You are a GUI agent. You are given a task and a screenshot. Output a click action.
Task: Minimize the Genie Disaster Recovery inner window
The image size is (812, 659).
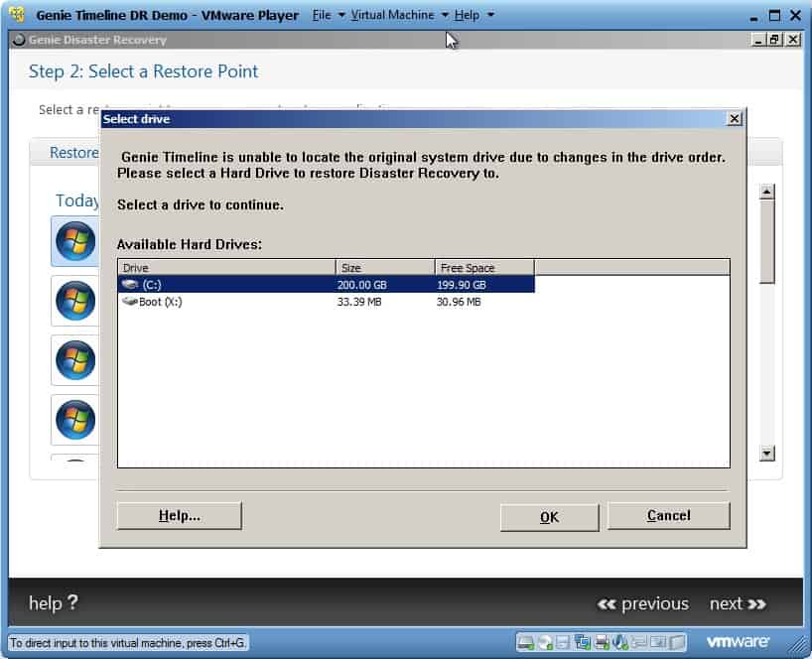coord(758,40)
